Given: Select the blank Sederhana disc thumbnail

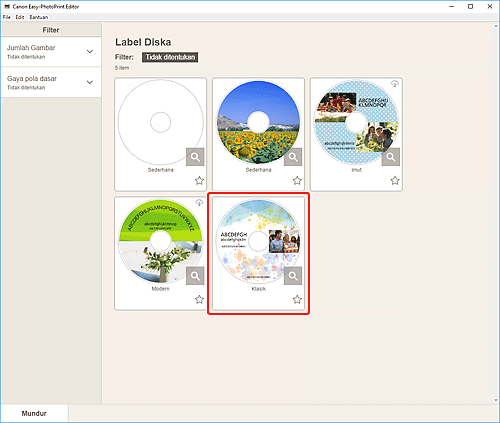Looking at the screenshot, I should tap(161, 122).
